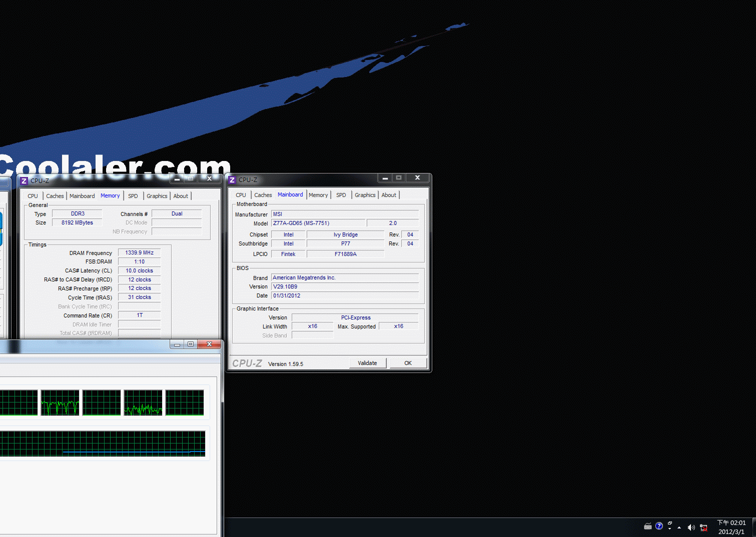Click the Ivy Bridge chipset field
This screenshot has height=537, width=756.
coord(345,234)
